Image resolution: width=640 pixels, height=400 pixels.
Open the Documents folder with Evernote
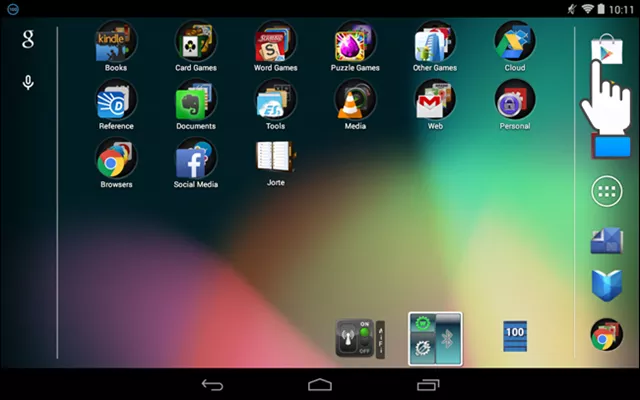point(196,101)
